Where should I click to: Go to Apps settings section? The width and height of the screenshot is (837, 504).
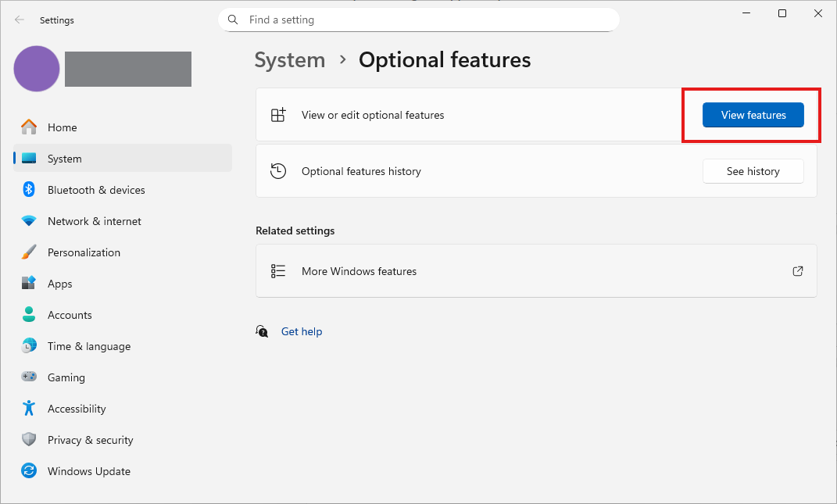click(59, 284)
